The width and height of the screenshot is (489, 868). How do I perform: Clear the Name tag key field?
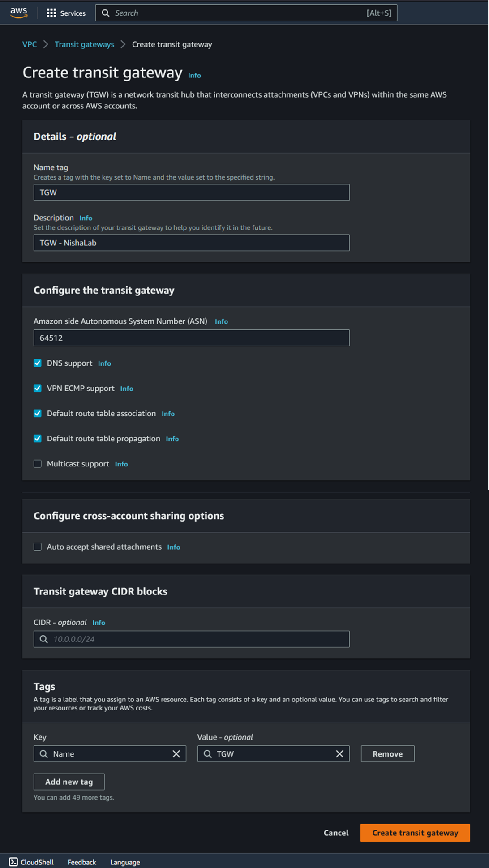[x=176, y=754]
